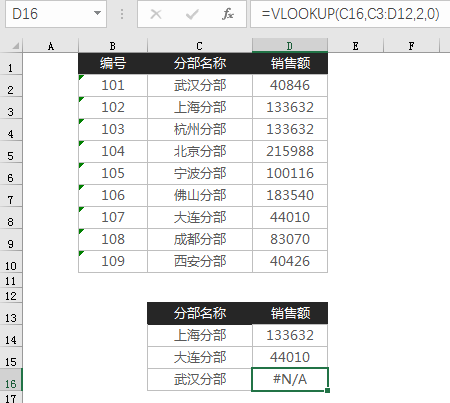Click into the VLOOKUP formula bar text
Screen dimensions: 450x403
click(350, 14)
